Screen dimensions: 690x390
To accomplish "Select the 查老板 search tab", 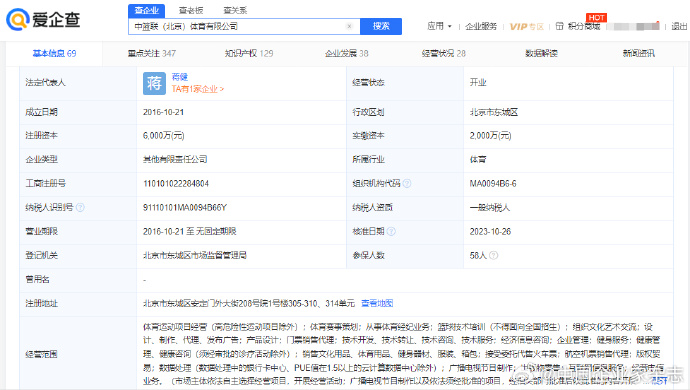I will point(191,11).
